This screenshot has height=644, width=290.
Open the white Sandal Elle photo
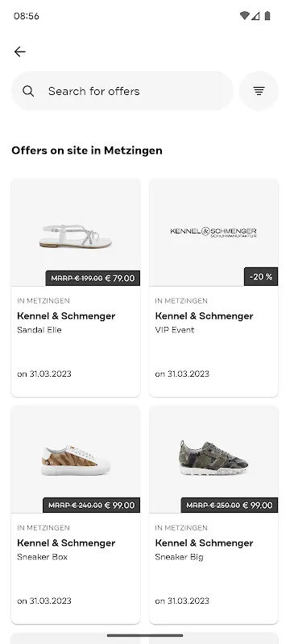pyautogui.click(x=76, y=236)
